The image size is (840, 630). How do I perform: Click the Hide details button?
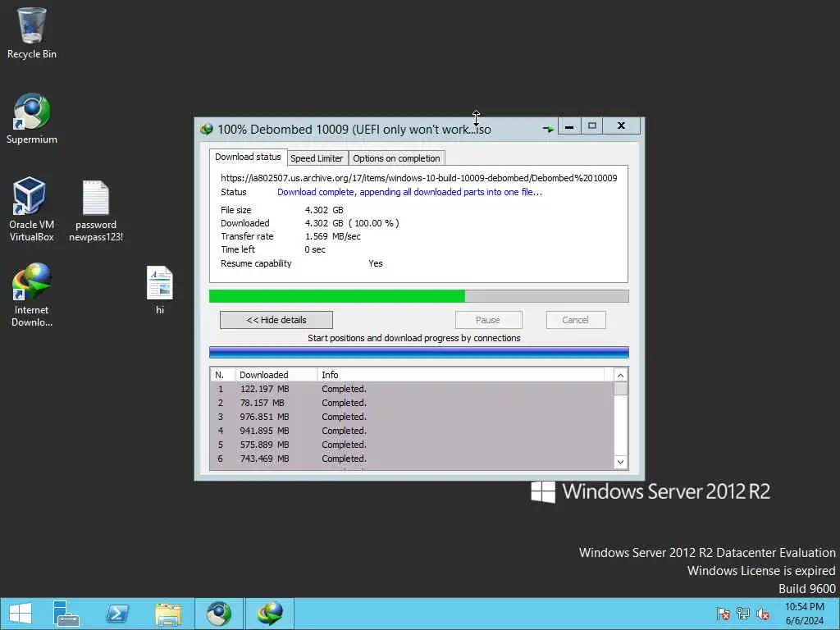pyautogui.click(x=276, y=320)
